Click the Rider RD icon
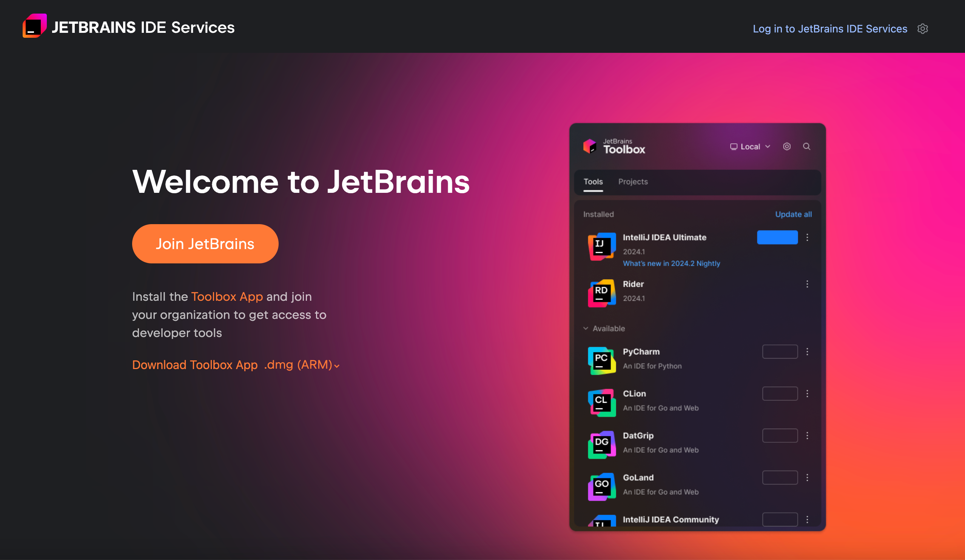 [x=601, y=293]
